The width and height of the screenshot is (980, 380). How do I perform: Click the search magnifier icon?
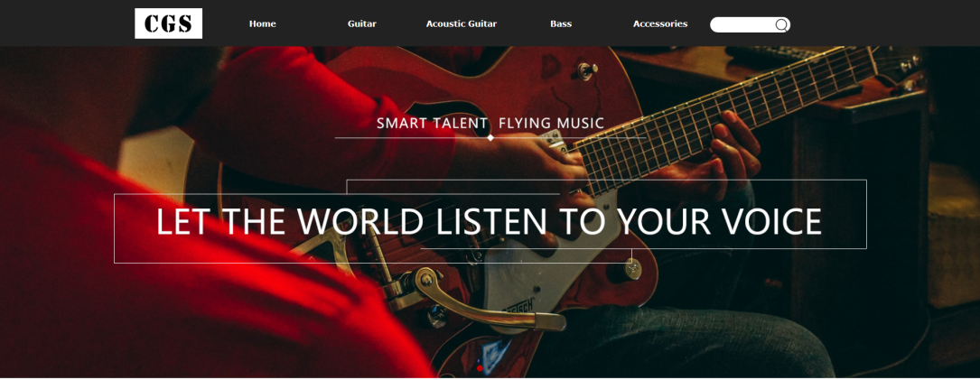pyautogui.click(x=781, y=24)
